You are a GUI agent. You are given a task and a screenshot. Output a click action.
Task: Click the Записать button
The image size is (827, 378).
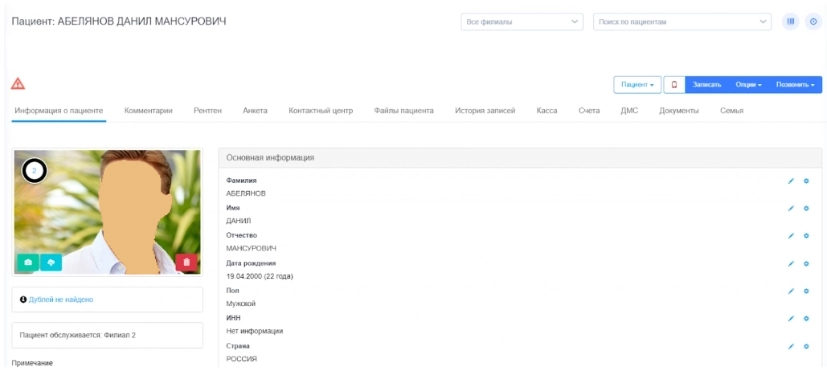click(x=707, y=85)
